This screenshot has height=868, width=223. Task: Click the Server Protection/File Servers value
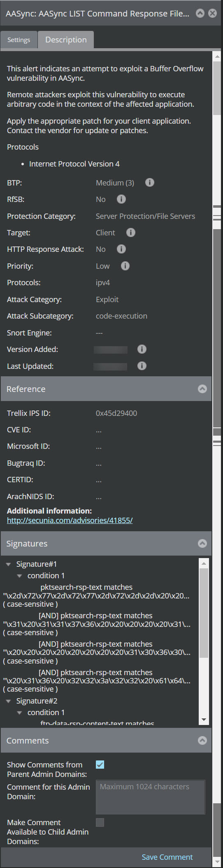[x=145, y=216]
